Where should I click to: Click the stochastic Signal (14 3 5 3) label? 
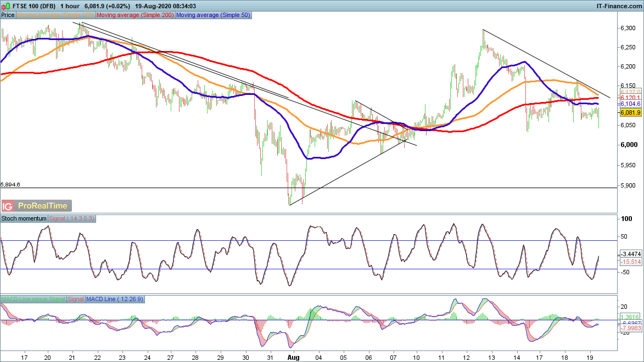point(72,218)
